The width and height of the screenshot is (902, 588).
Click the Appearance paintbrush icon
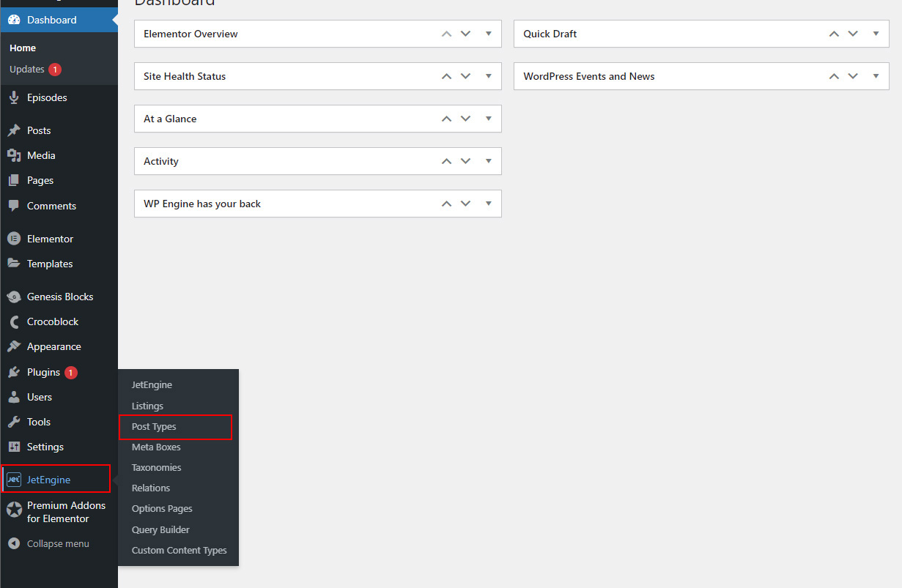tap(14, 346)
